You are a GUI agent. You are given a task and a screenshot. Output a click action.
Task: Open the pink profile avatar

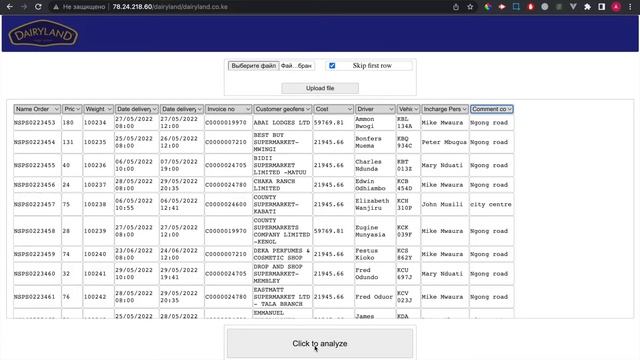tap(616, 7)
